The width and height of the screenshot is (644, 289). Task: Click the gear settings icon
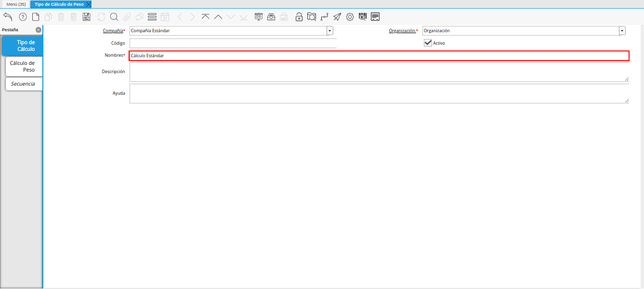pos(350,17)
